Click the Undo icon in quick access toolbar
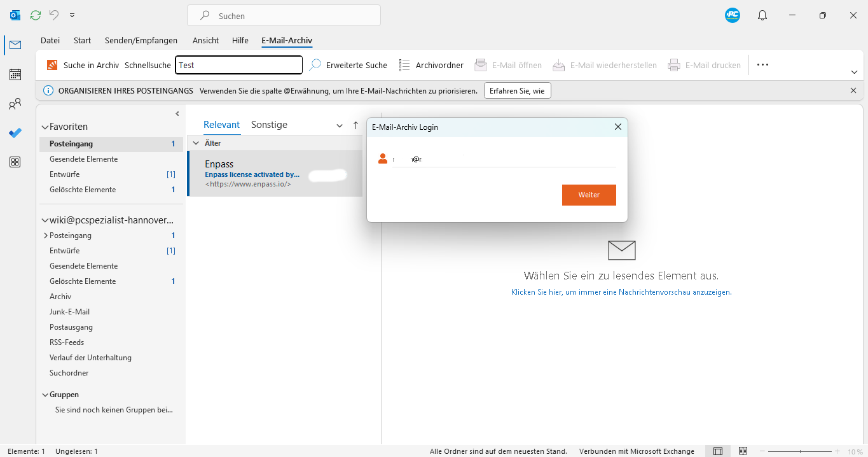Viewport: 868px width, 457px height. [x=54, y=15]
